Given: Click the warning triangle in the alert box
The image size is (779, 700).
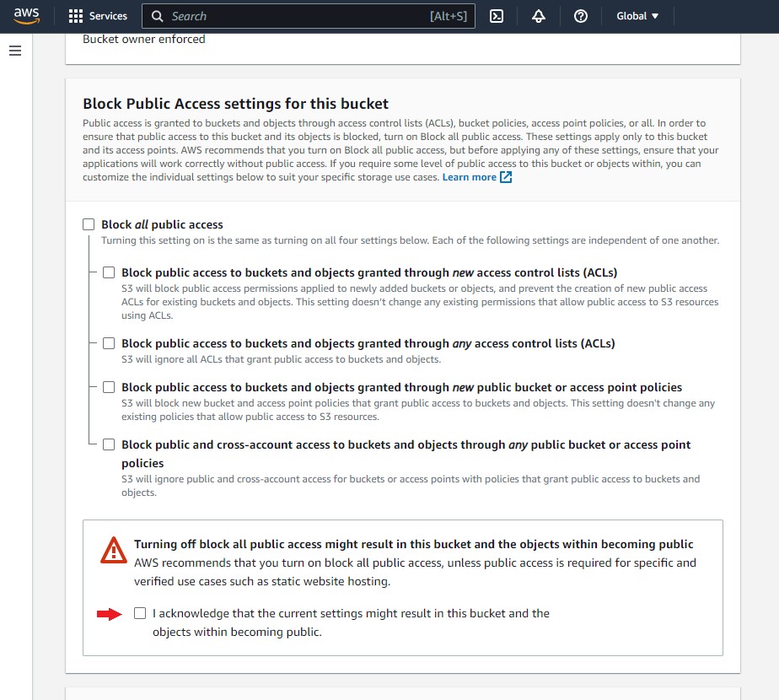Looking at the screenshot, I should pos(112,550).
